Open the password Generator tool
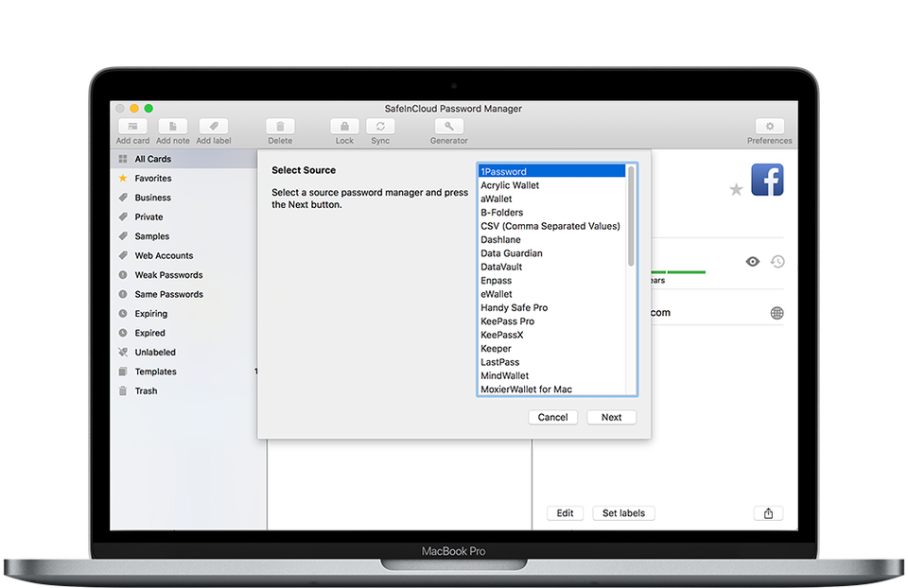Viewport: 908px width, 588px height. coord(448,126)
